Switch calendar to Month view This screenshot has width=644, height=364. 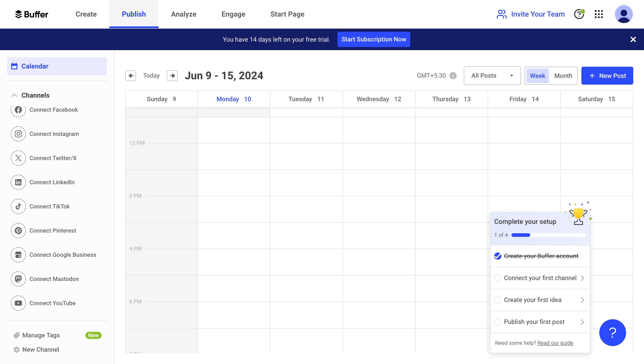click(563, 76)
